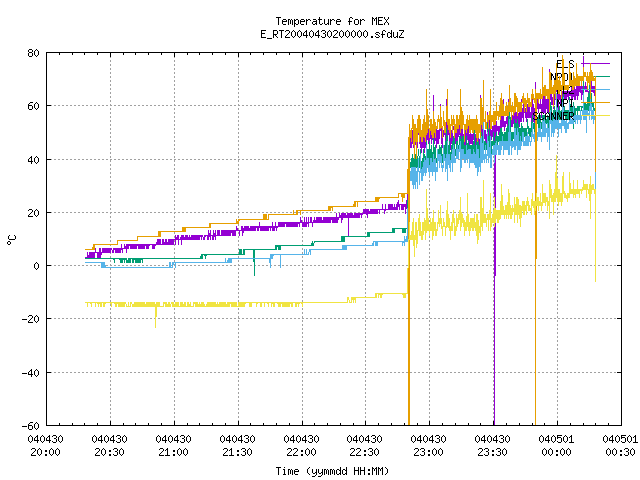This screenshot has height=480, width=640.
Task: Click the '040430 23:00' x-axis tick label
Action: coord(429,446)
